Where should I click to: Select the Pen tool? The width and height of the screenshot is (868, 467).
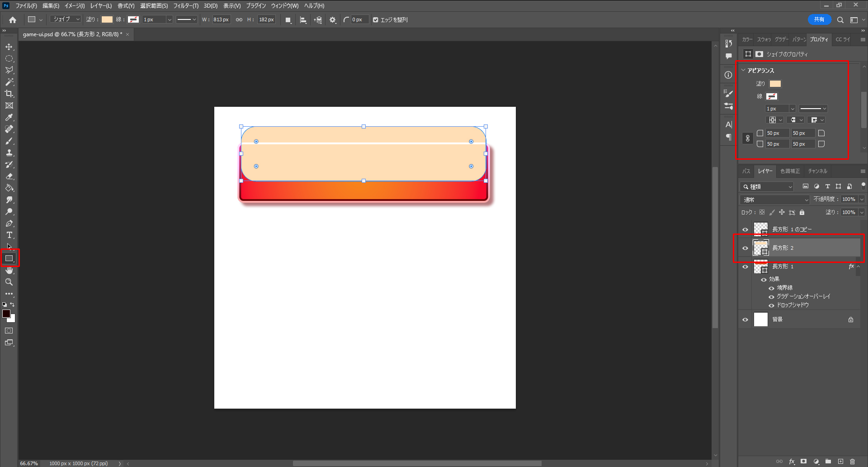tap(9, 224)
